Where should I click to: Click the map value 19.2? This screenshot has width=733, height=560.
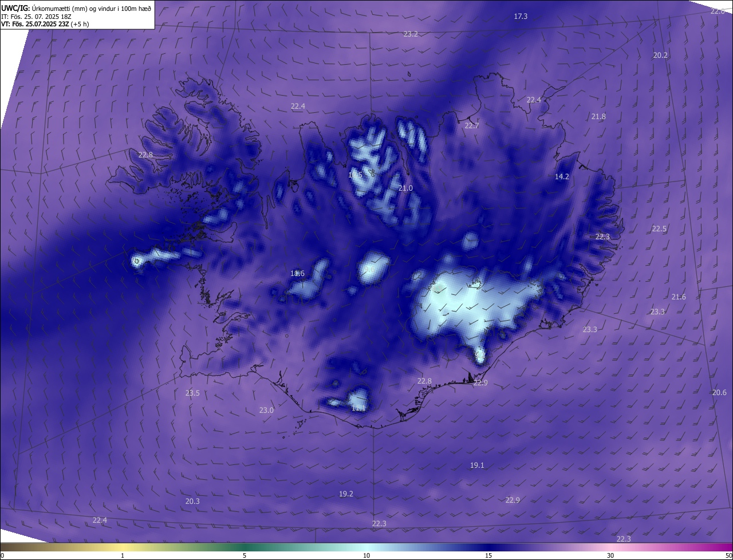[346, 494]
